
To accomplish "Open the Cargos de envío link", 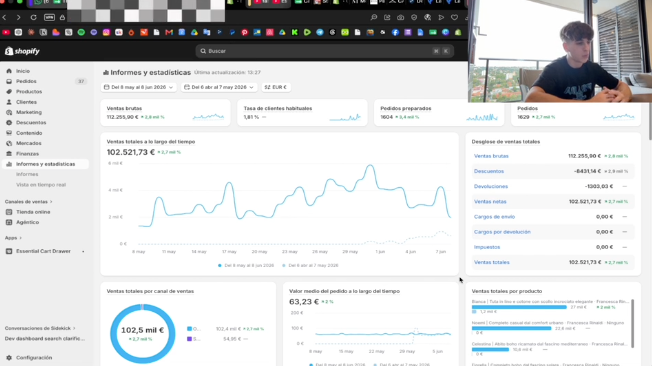I will tap(494, 217).
